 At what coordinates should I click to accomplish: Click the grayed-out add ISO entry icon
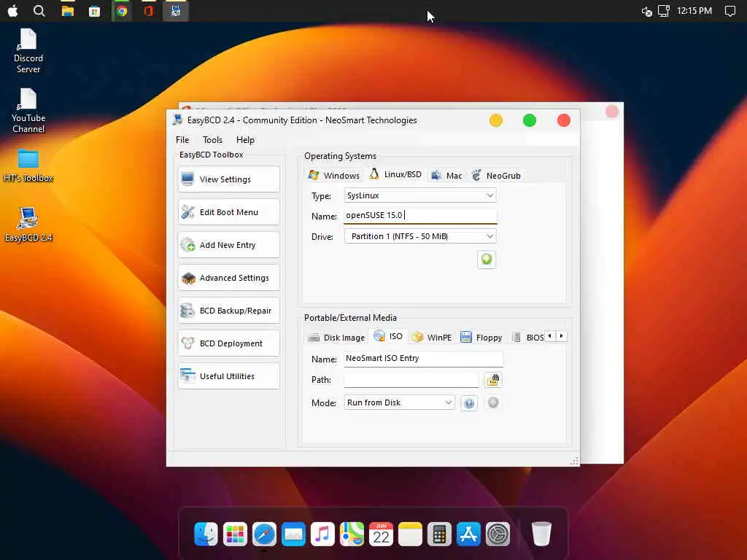click(493, 402)
